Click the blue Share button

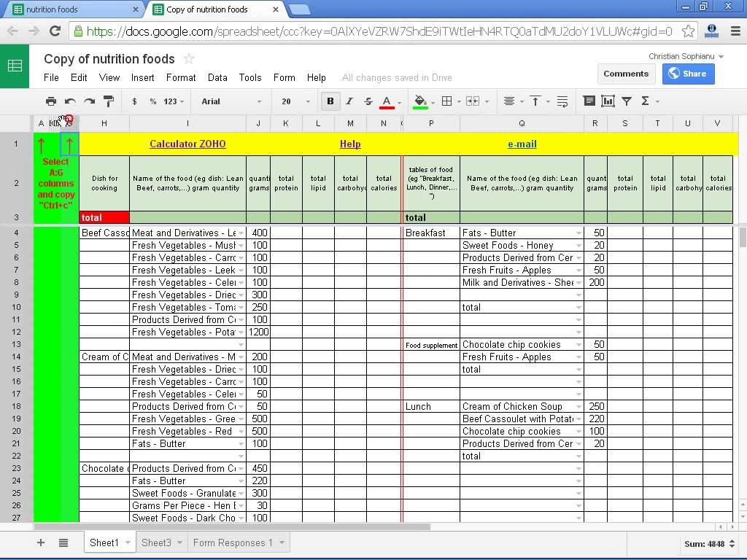click(688, 73)
